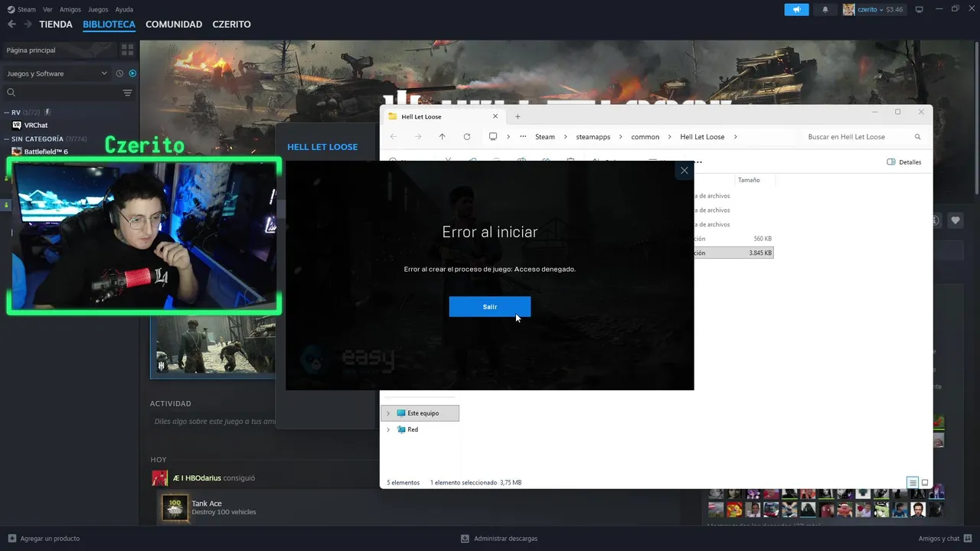Image resolution: width=980 pixels, height=551 pixels.
Task: Open the Tank Ace achievement
Action: click(207, 504)
